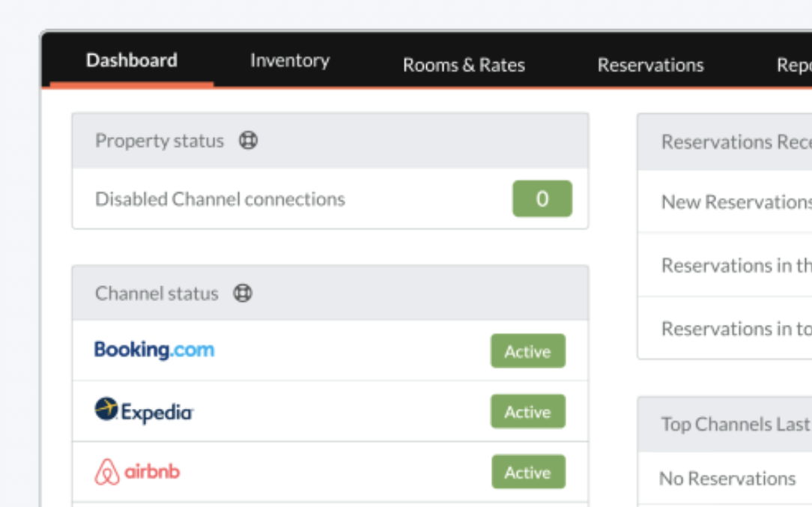
Task: Open the Reservations tab
Action: pyautogui.click(x=650, y=65)
